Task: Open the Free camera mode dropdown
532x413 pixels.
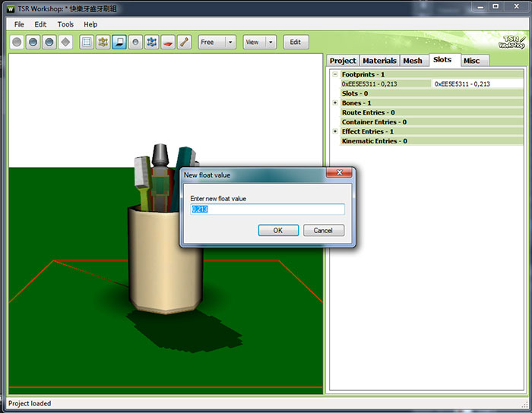Action: click(x=230, y=43)
